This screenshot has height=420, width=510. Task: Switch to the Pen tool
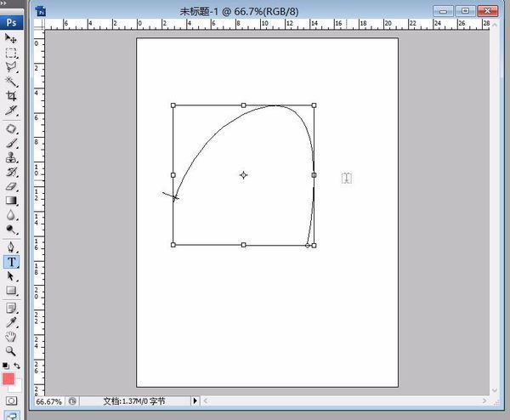[x=11, y=247]
